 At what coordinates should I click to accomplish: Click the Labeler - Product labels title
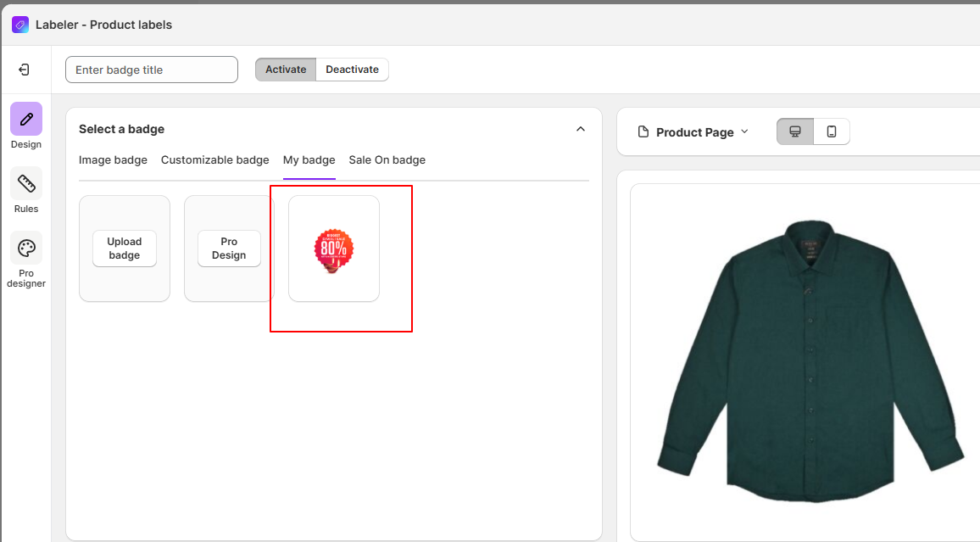click(x=103, y=25)
